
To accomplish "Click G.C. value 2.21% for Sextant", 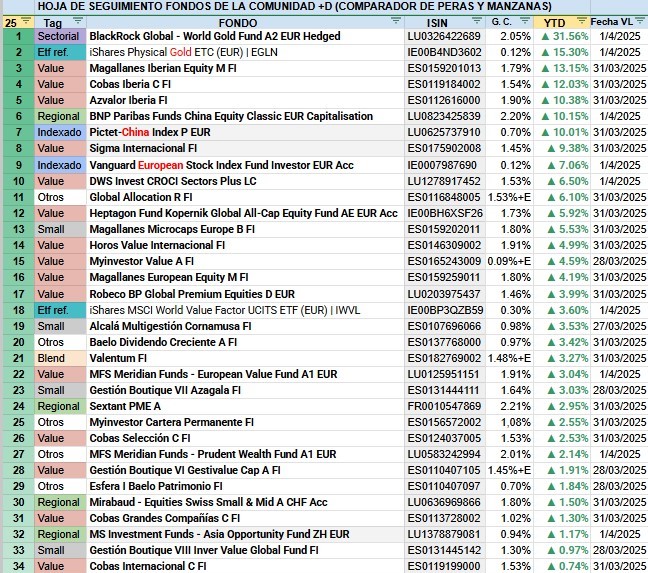I will pyautogui.click(x=510, y=407).
